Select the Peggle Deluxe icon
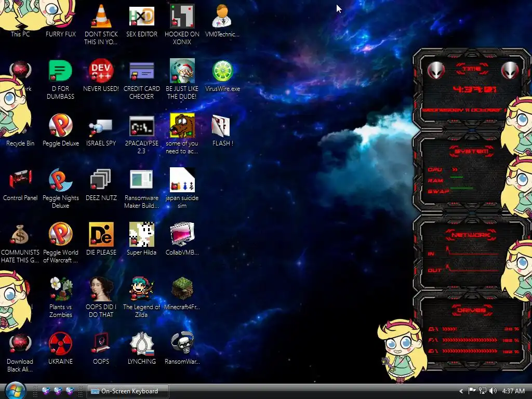 pos(60,130)
